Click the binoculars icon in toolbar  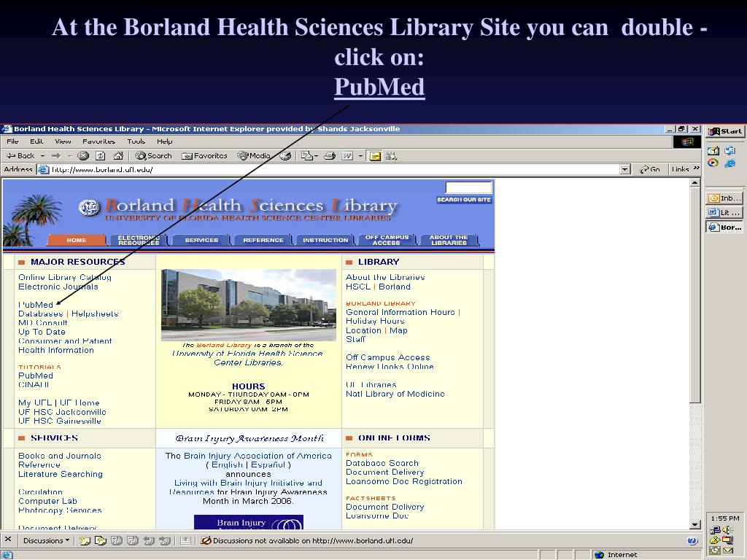[x=391, y=156]
